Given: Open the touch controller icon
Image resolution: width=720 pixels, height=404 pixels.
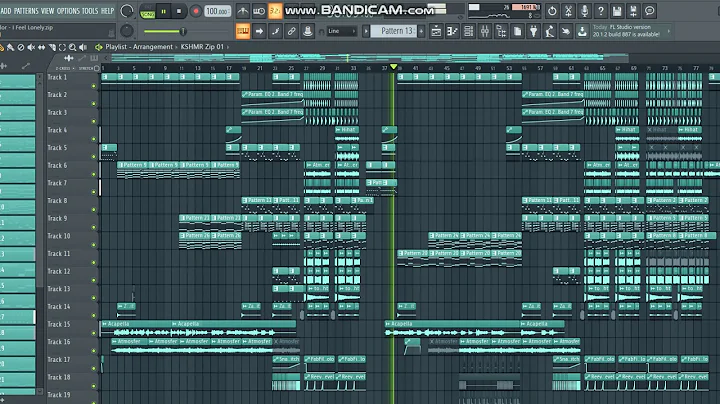Looking at the screenshot, I should coord(566,31).
